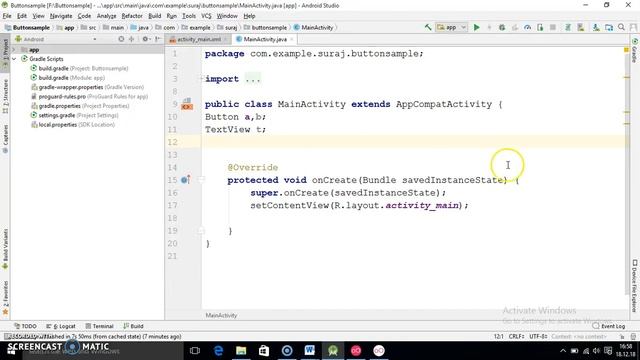Image resolution: width=640 pixels, height=360 pixels.
Task: Click Android Studio taskbar icon
Action: tap(333, 351)
